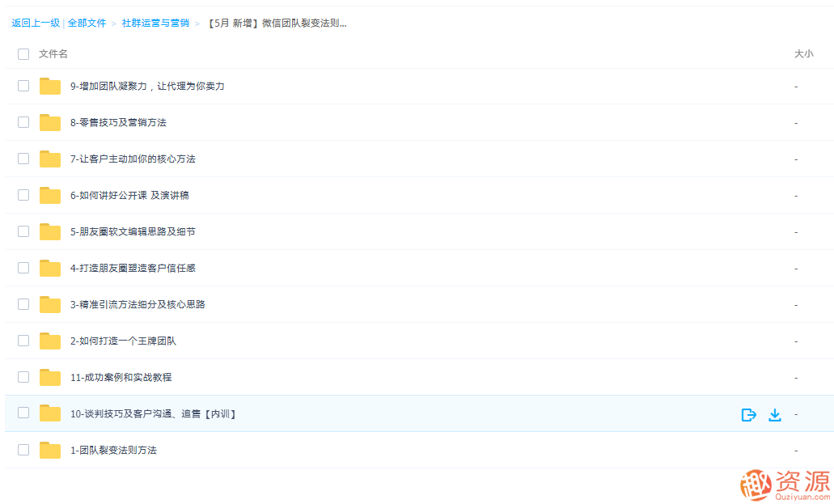Open folder icon for 1-团队裂变法则方法
The image size is (834, 504).
point(50,450)
